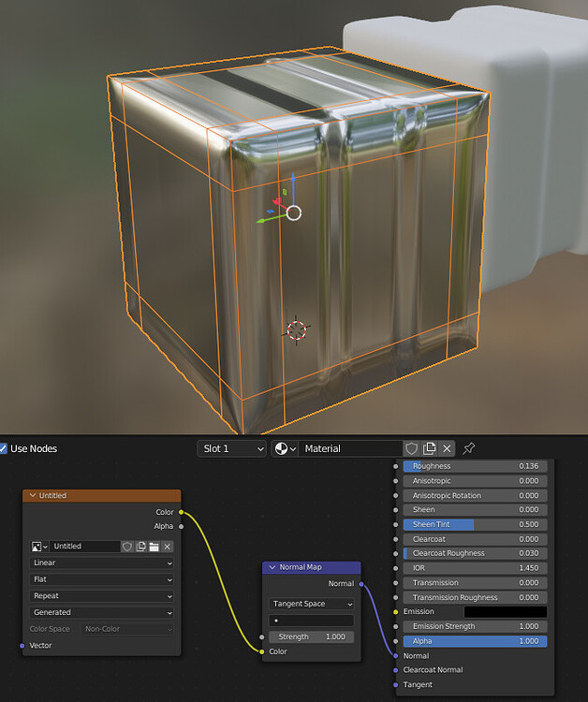This screenshot has height=702, width=588.
Task: Click the Material name field
Action: (x=351, y=448)
